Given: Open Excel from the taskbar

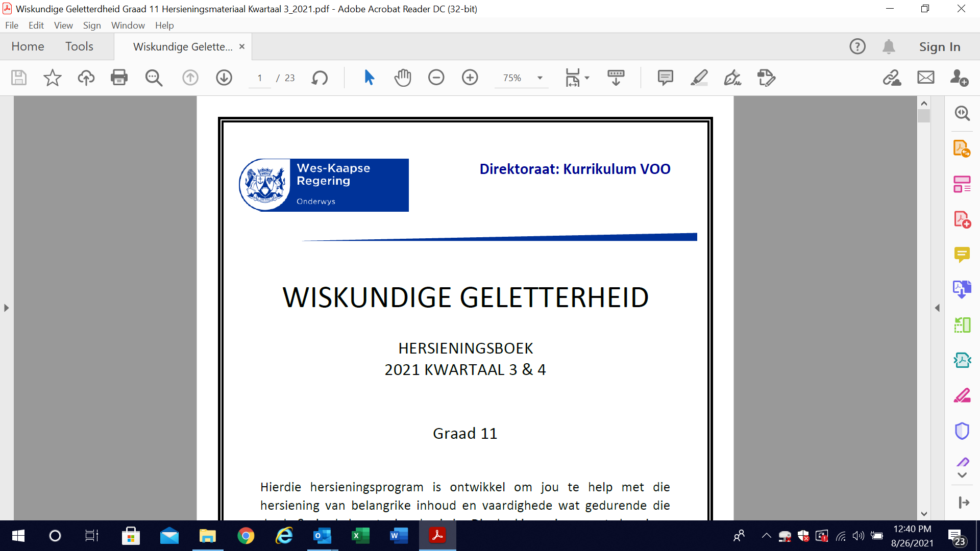Looking at the screenshot, I should tap(361, 536).
